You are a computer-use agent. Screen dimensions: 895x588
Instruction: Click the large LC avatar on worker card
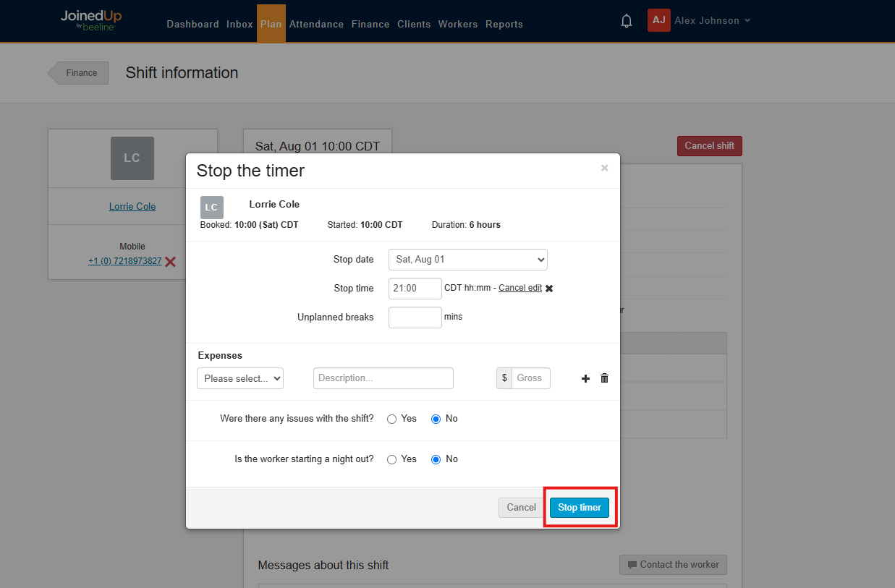point(132,158)
